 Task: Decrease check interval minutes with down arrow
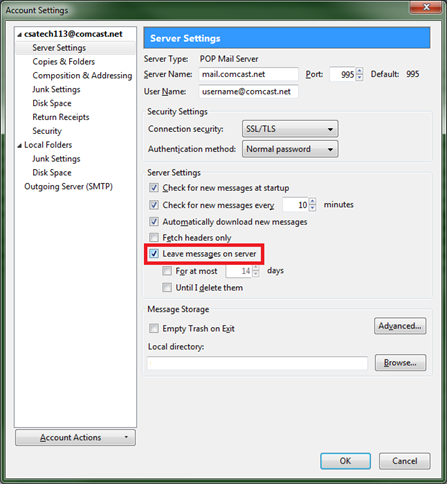coord(312,208)
